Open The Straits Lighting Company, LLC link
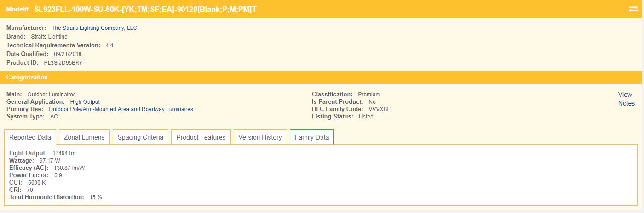 pyautogui.click(x=94, y=28)
